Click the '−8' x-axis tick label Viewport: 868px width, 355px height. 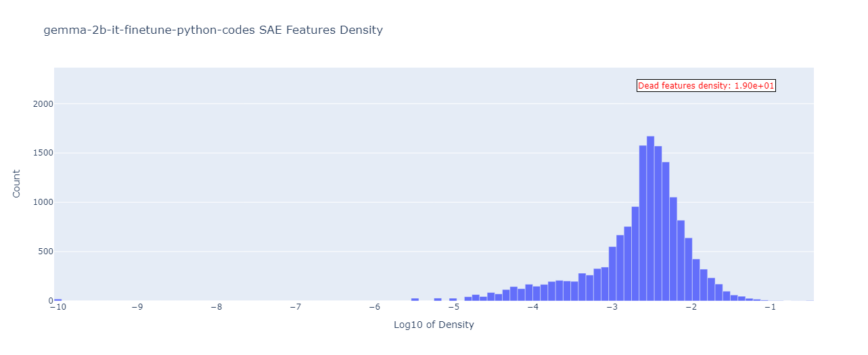(x=216, y=308)
